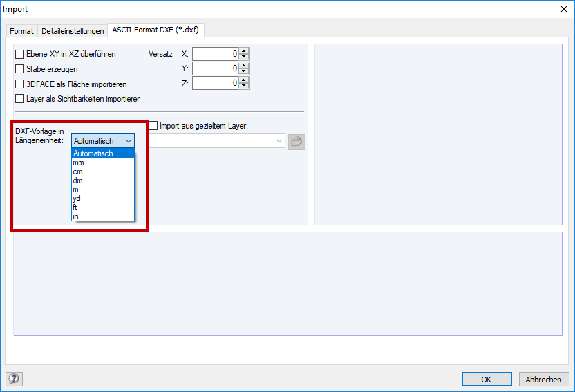Decrease the Versatz Z value
This screenshot has width=575, height=392.
pyautogui.click(x=244, y=86)
